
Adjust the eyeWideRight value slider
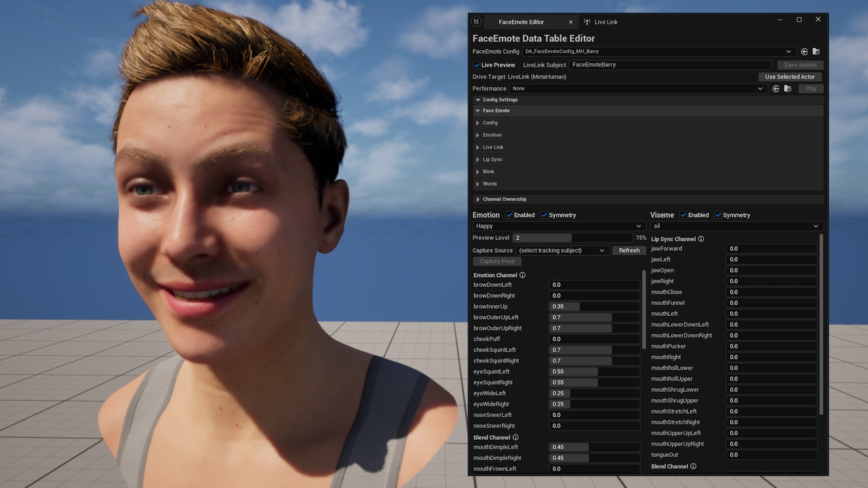tap(594, 404)
